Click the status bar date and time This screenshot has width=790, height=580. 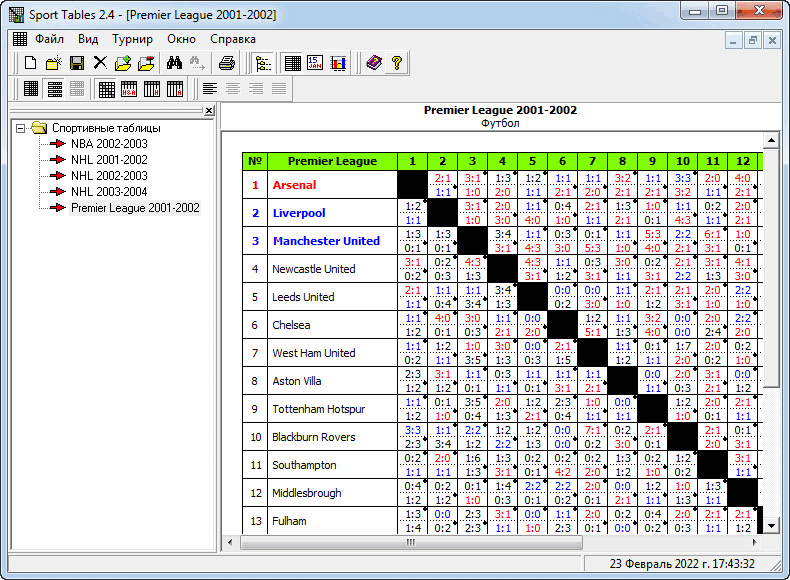tap(682, 564)
